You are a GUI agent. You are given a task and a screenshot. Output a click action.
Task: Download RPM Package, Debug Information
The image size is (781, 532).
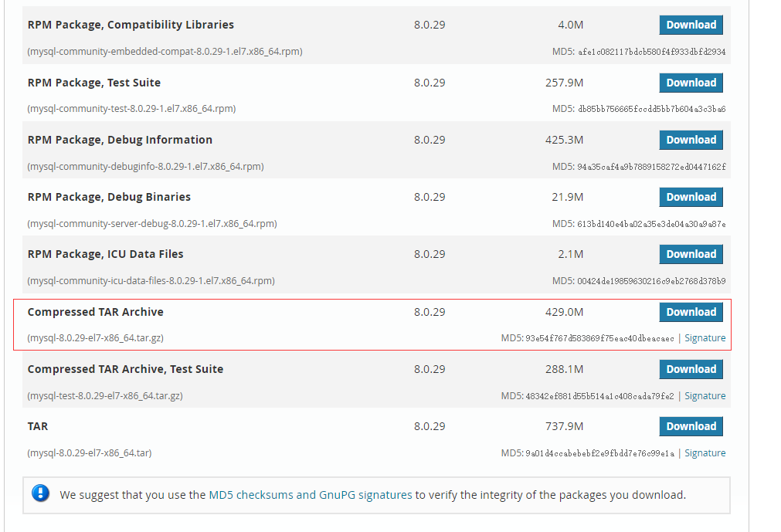[691, 140]
